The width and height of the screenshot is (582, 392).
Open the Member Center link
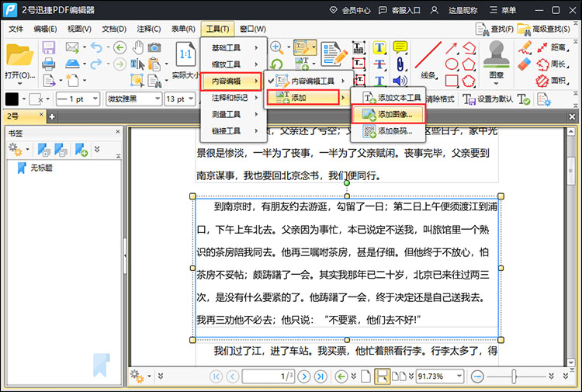coord(350,10)
